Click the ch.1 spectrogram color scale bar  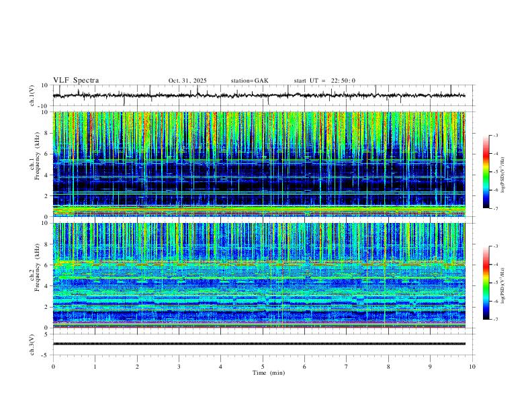coord(486,172)
